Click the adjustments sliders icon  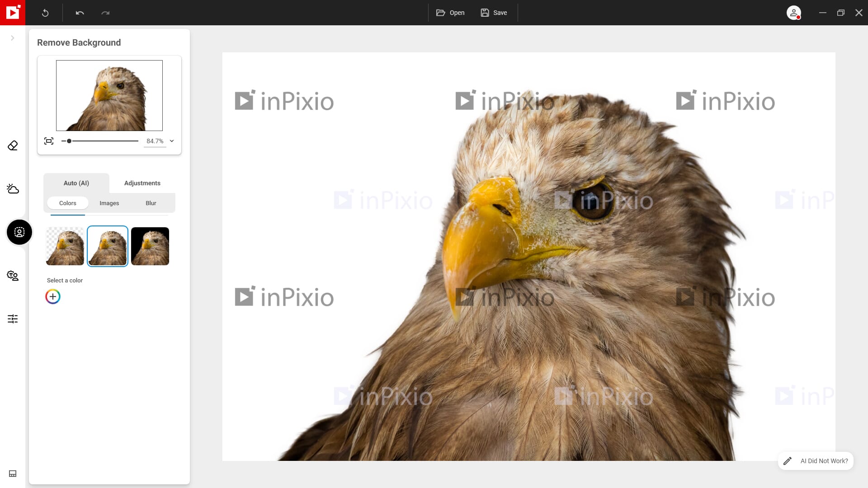pos(13,318)
